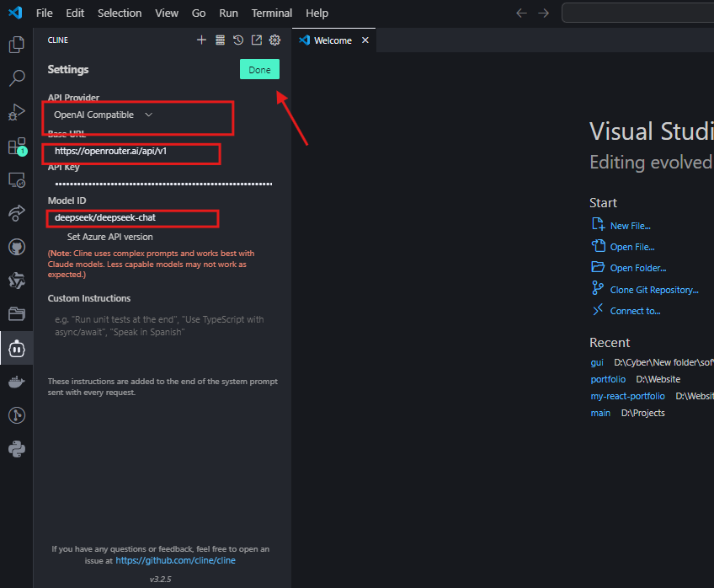Open the recent main folder
This screenshot has height=588, width=714.
coord(600,413)
